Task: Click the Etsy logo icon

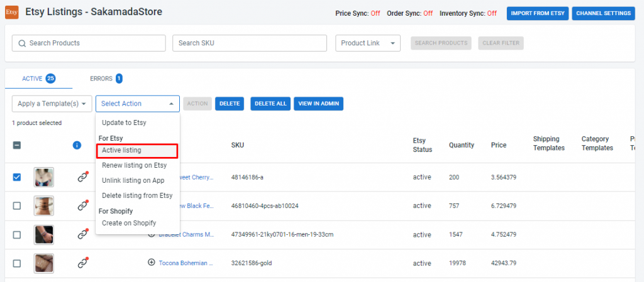Action: (11, 13)
